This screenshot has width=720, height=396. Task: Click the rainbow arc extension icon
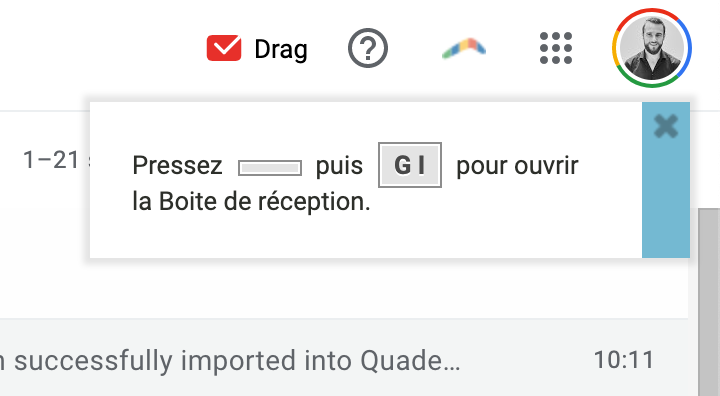pos(464,48)
